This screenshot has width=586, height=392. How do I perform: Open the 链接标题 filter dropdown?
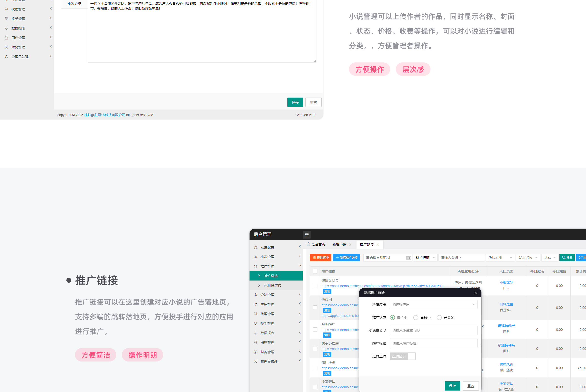click(x=425, y=258)
